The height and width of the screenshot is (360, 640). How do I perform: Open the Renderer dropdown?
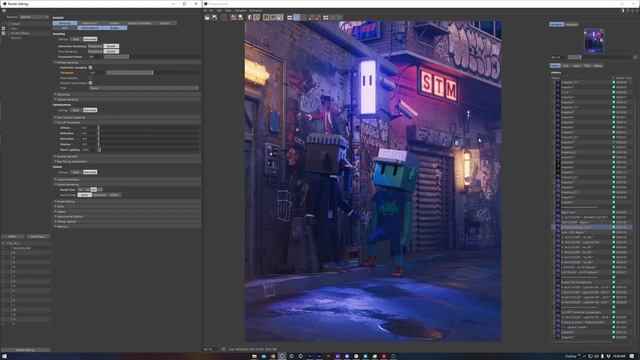click(x=34, y=17)
